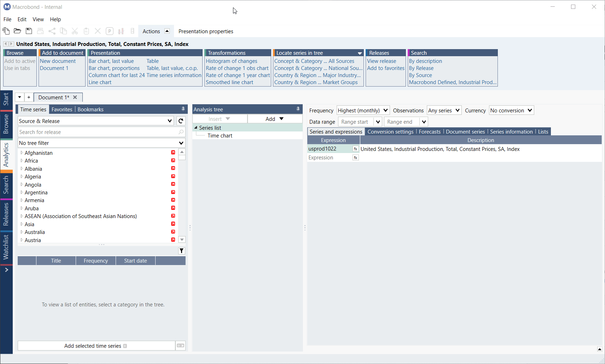Open the File menu
Image resolution: width=605 pixels, height=364 pixels.
pos(7,19)
